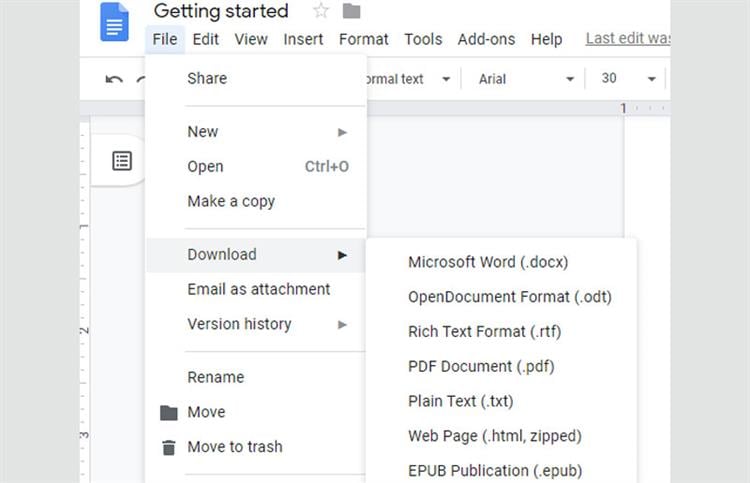Open the Google Docs home icon
Screen dimensions: 750x483
[x=114, y=22]
